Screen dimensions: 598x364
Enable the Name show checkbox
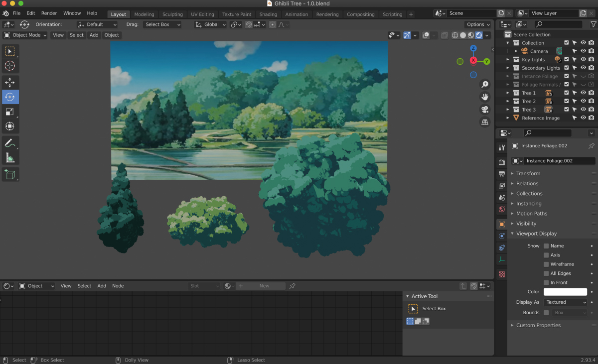[546, 246]
